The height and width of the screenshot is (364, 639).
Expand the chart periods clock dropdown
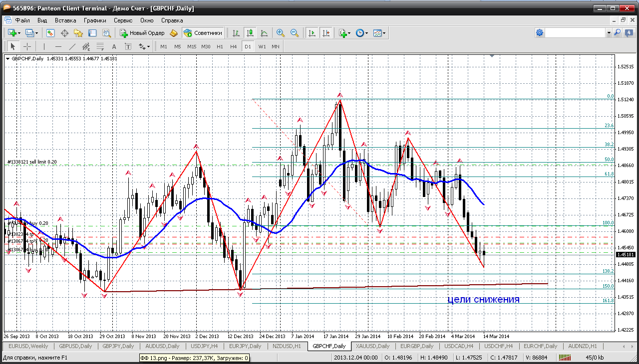coord(366,33)
